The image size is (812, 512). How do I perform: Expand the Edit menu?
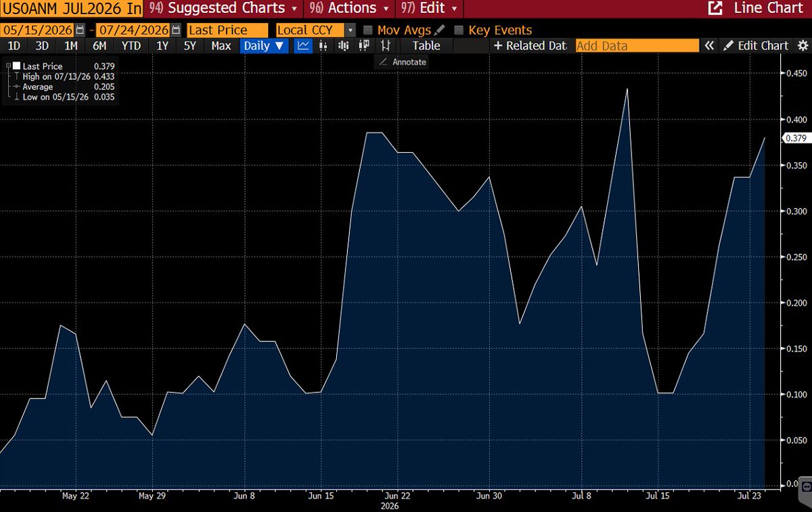pos(429,8)
